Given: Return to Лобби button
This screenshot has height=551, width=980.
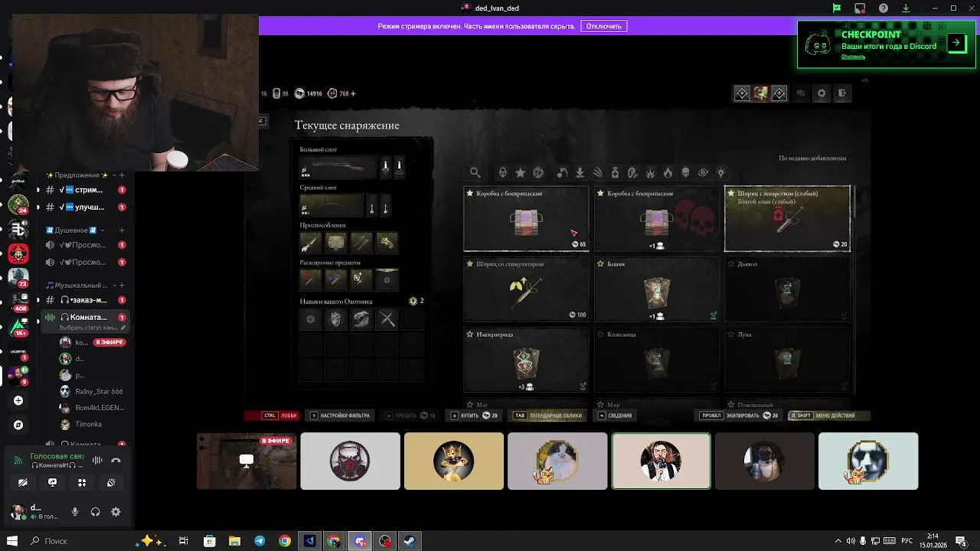Looking at the screenshot, I should [271, 416].
